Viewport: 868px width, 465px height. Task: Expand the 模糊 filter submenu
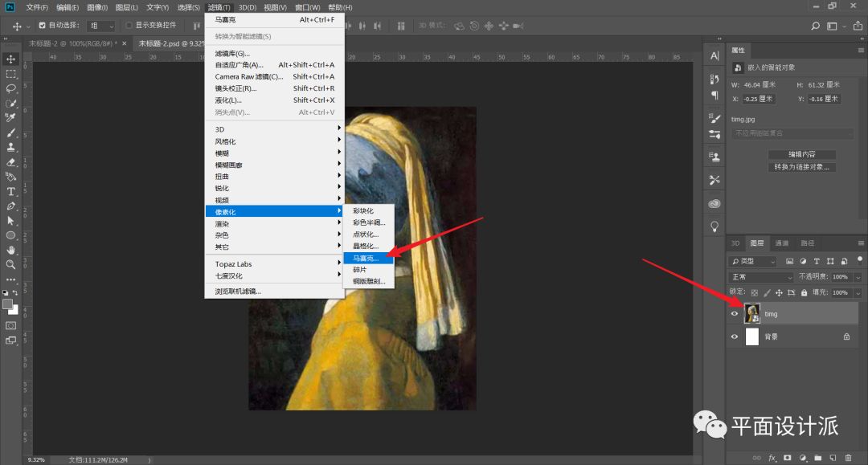[274, 153]
